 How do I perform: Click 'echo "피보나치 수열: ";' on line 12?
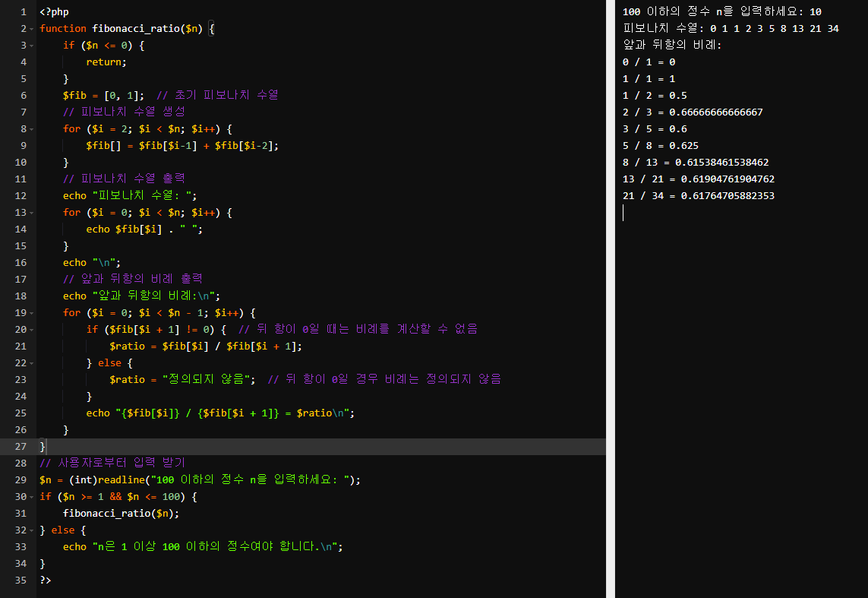click(x=130, y=195)
